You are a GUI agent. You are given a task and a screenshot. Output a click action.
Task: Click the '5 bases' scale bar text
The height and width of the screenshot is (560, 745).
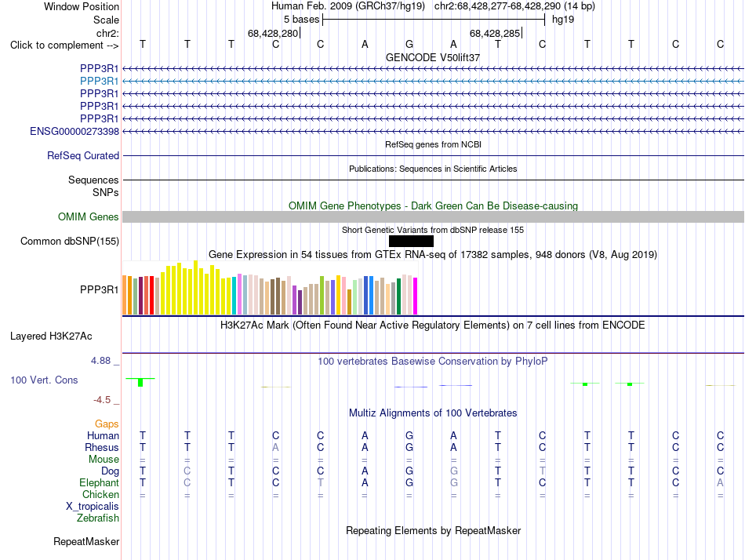[302, 20]
